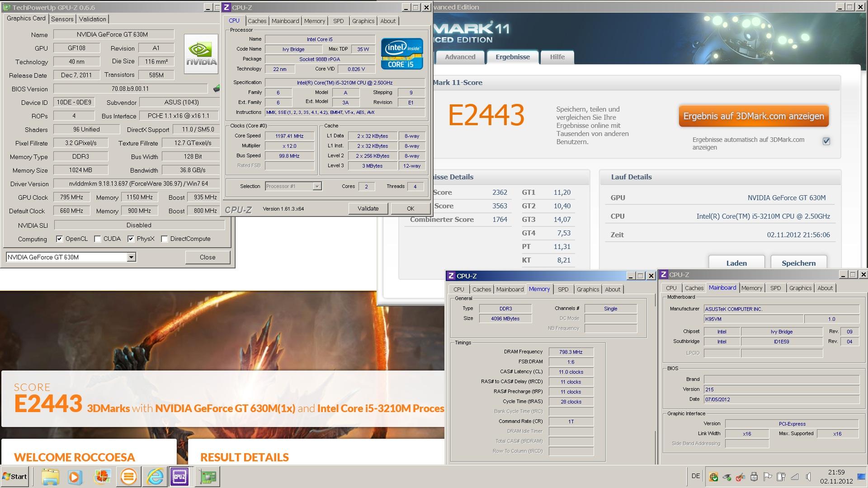Click the Specification field showing i5-3210M
The height and width of the screenshot is (488, 868).
344,83
